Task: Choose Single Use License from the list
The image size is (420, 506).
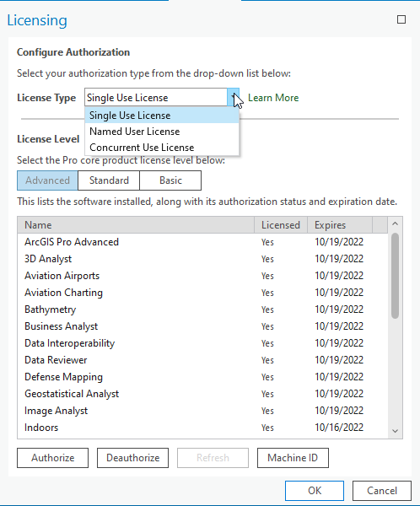Action: (162, 116)
